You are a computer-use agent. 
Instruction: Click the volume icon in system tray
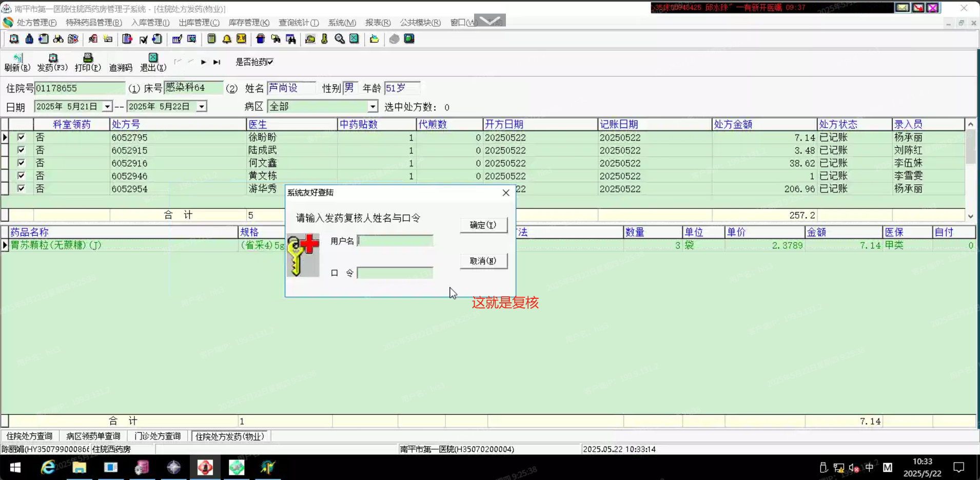(x=854, y=468)
